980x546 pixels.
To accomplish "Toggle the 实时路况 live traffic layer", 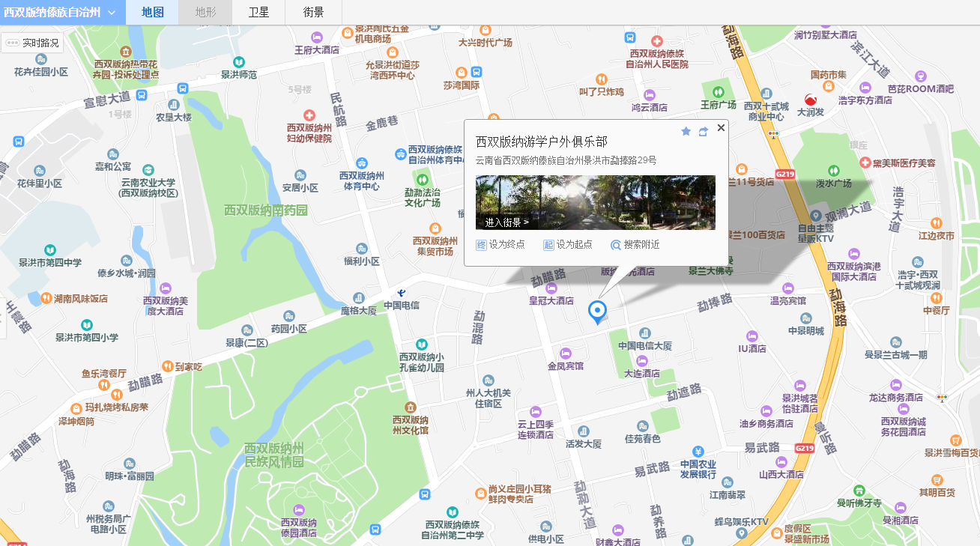I will pyautogui.click(x=32, y=43).
